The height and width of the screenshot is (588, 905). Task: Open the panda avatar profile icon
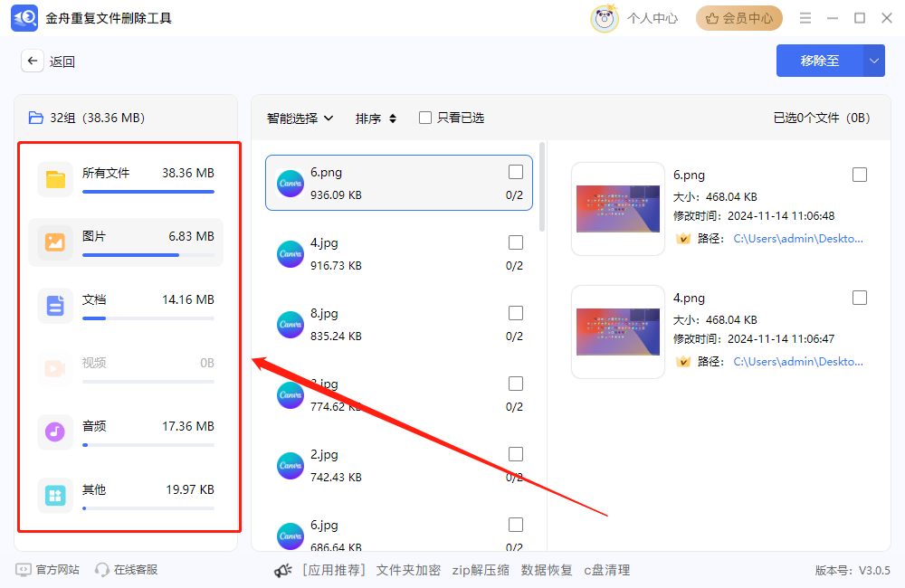pyautogui.click(x=605, y=18)
